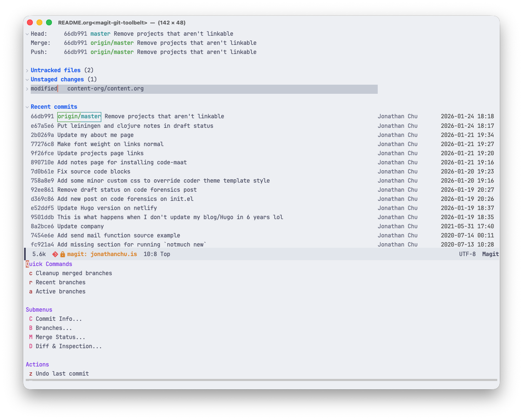
Task: Click the Magit major mode indicator
Action: [x=490, y=254]
